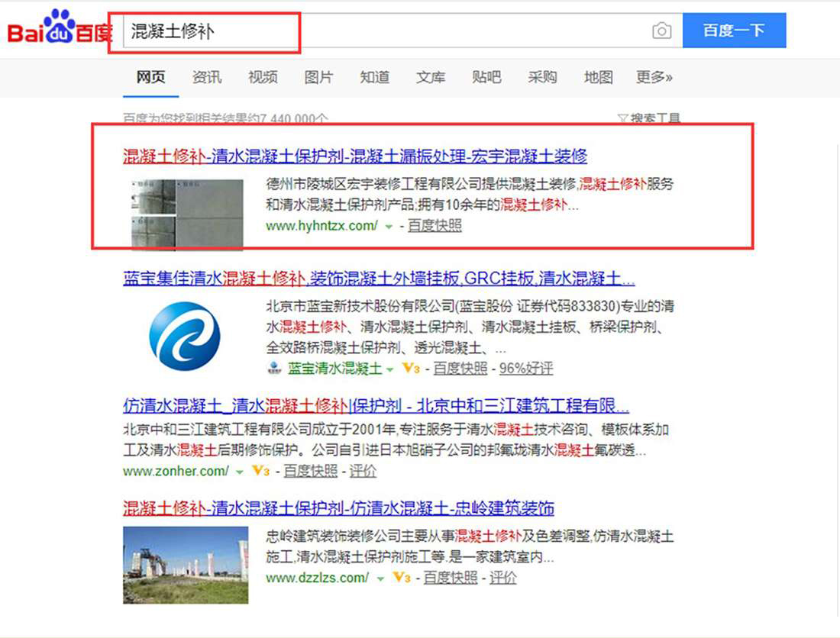Screen dimensions: 840x638
Task: Open the 宏宇混凝土装修 result title
Action: tap(355, 156)
